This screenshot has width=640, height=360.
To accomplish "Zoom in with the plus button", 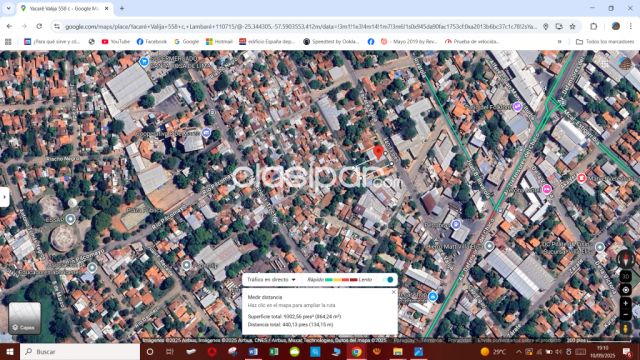I will click(625, 303).
